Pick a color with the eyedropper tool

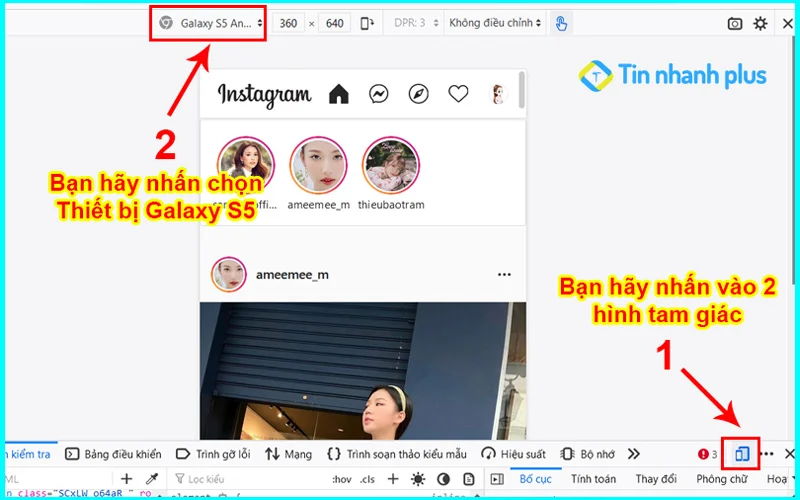point(152,479)
